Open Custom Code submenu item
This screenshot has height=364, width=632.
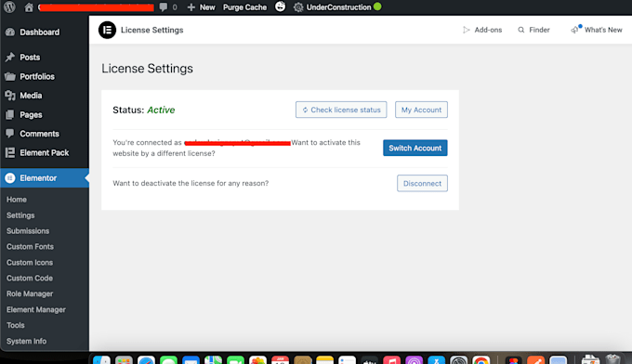tap(30, 279)
